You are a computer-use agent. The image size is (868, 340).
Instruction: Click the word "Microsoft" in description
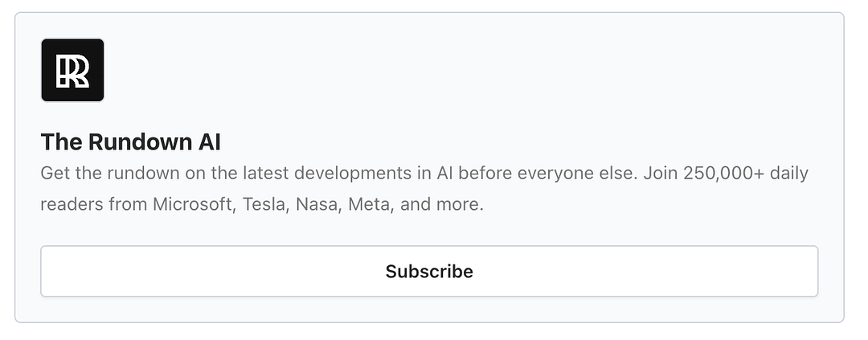pos(191,204)
